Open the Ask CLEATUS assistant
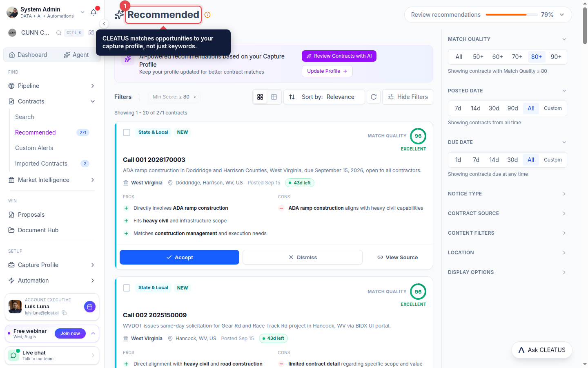 [x=542, y=350]
